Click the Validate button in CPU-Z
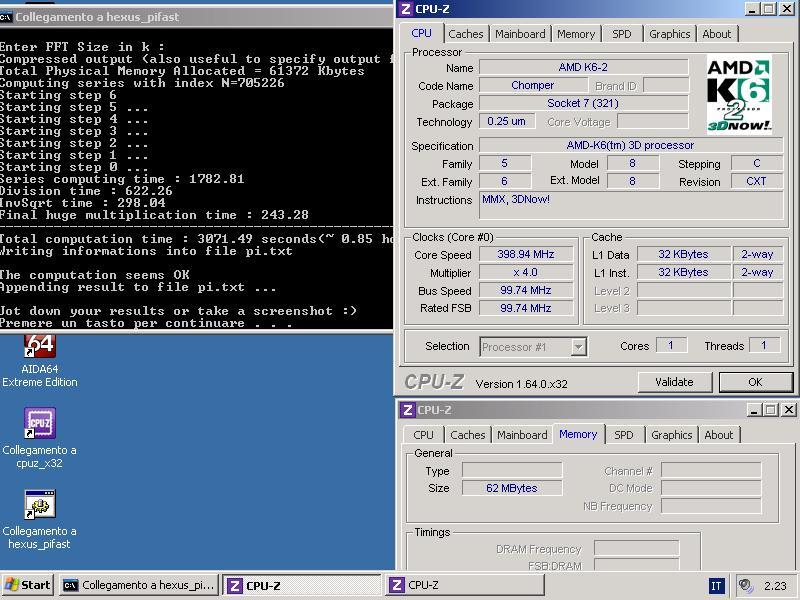The width and height of the screenshot is (800, 600). click(674, 382)
